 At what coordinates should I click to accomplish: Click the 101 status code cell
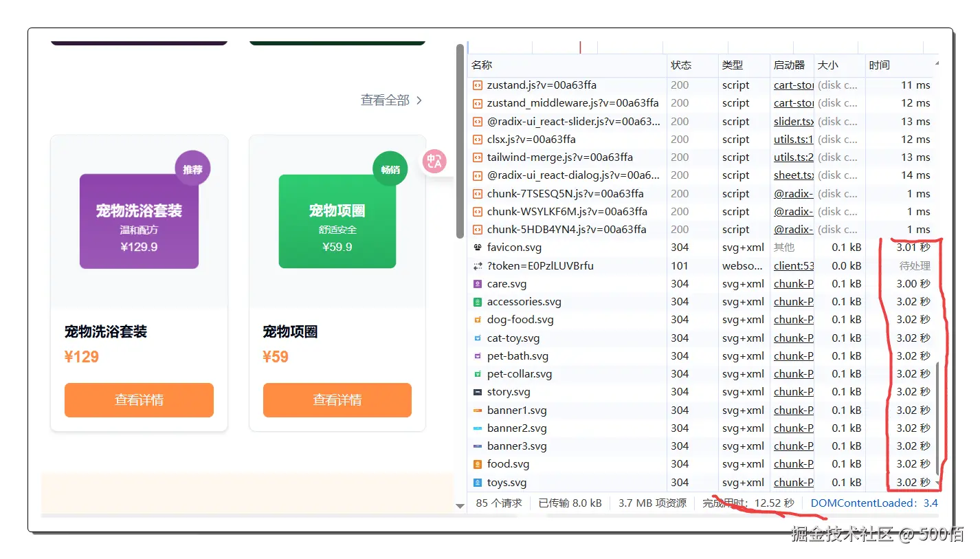pyautogui.click(x=680, y=265)
